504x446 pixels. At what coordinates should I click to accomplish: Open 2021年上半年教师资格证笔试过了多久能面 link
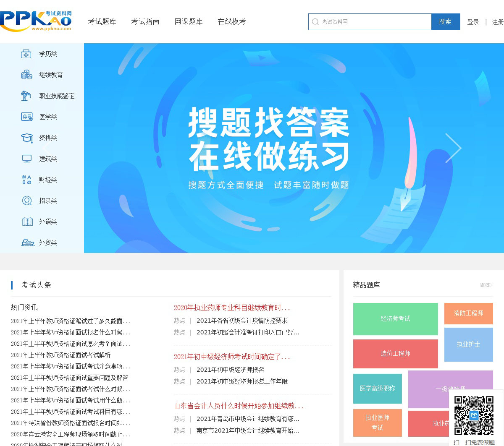[x=71, y=321]
